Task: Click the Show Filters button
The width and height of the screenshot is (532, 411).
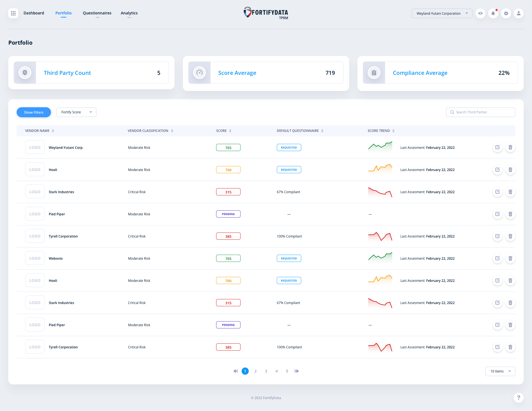Action: pos(34,112)
